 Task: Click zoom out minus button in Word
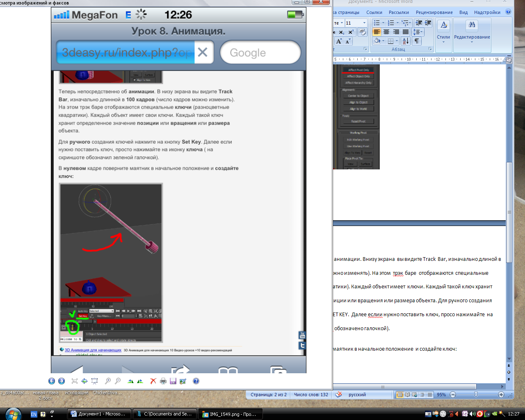pos(453,395)
